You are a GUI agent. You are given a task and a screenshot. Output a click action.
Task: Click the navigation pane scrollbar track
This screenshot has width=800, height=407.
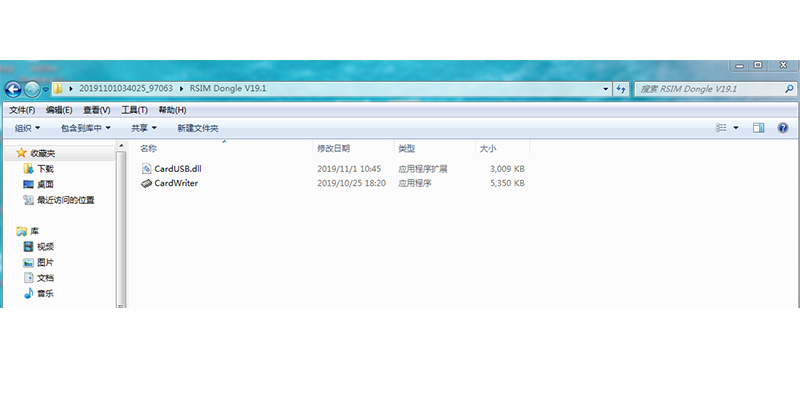click(121, 230)
